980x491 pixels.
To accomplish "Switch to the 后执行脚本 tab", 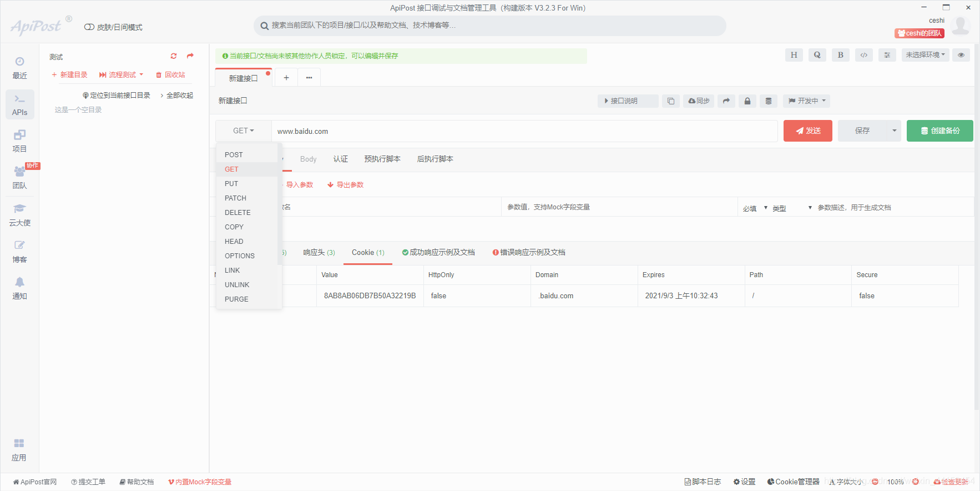I will point(435,159).
